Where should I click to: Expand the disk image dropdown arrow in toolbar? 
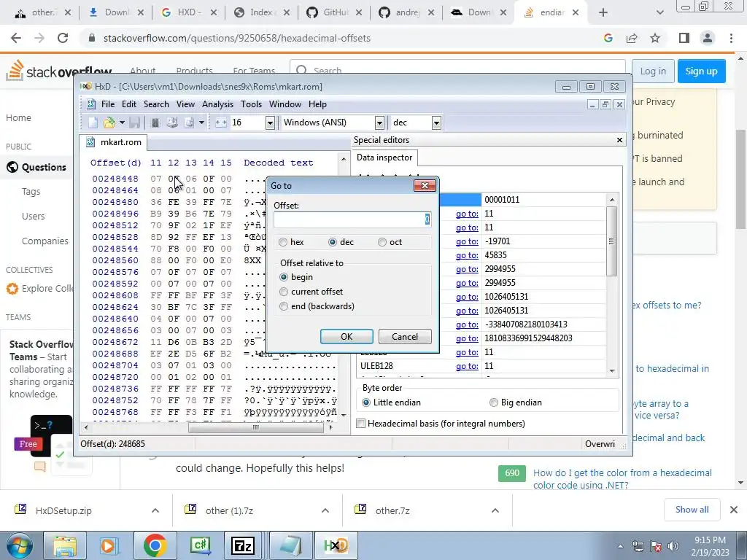coord(201,122)
